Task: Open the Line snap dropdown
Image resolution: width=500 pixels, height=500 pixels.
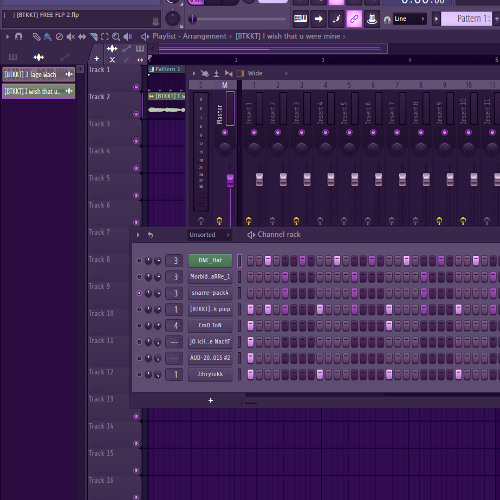Action: (410, 19)
